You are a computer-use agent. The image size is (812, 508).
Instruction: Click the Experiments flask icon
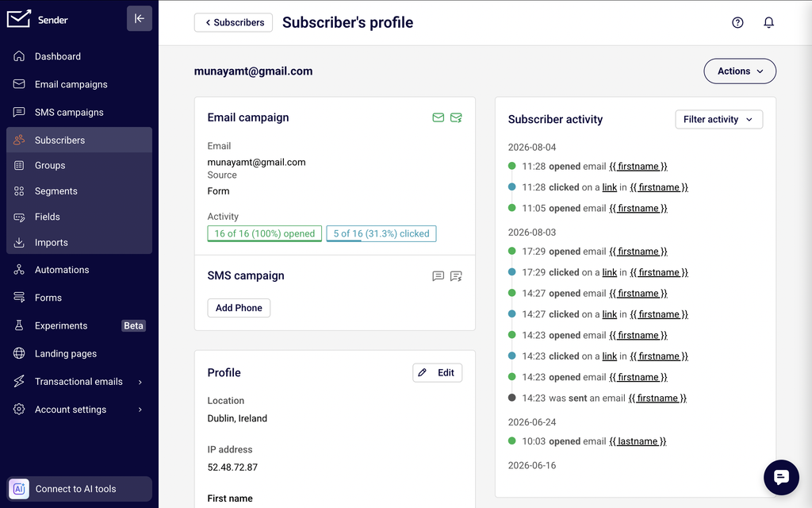click(x=19, y=325)
